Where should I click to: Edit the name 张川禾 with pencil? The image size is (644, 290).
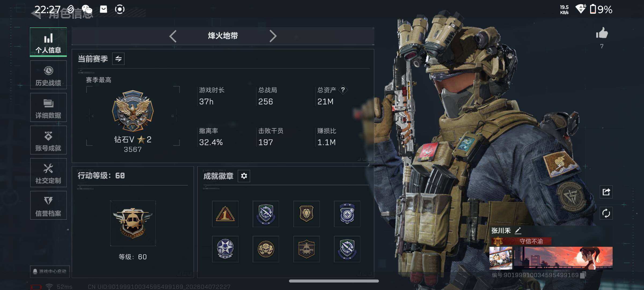518,231
